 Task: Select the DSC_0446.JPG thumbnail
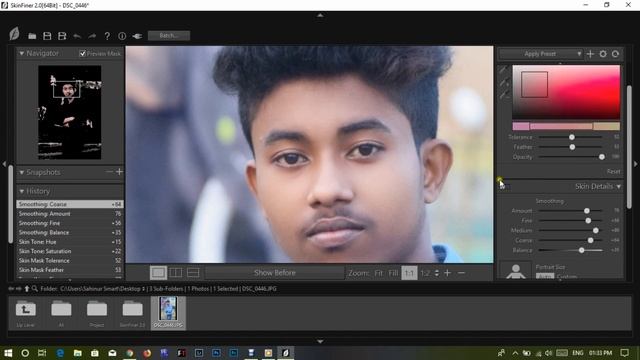coord(168,313)
